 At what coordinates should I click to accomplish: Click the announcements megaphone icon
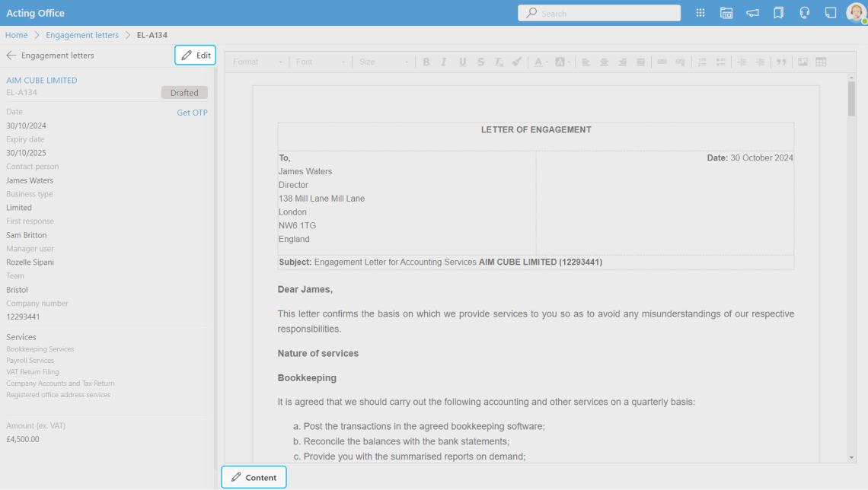coord(752,13)
